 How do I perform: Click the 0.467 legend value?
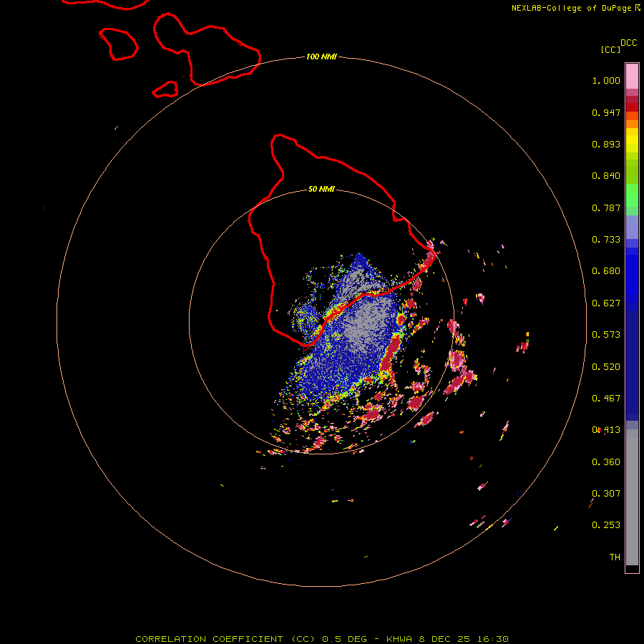(606, 399)
